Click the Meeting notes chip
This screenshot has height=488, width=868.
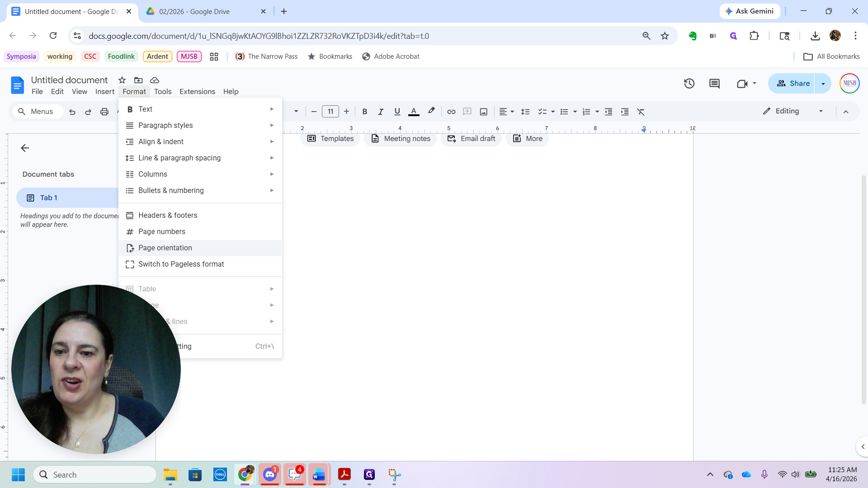[401, 139]
